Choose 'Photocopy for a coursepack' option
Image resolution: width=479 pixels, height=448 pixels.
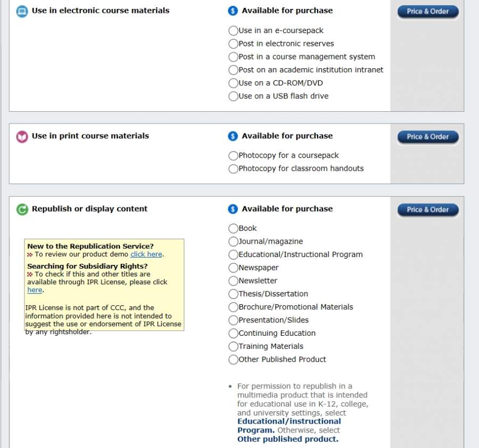pyautogui.click(x=233, y=156)
